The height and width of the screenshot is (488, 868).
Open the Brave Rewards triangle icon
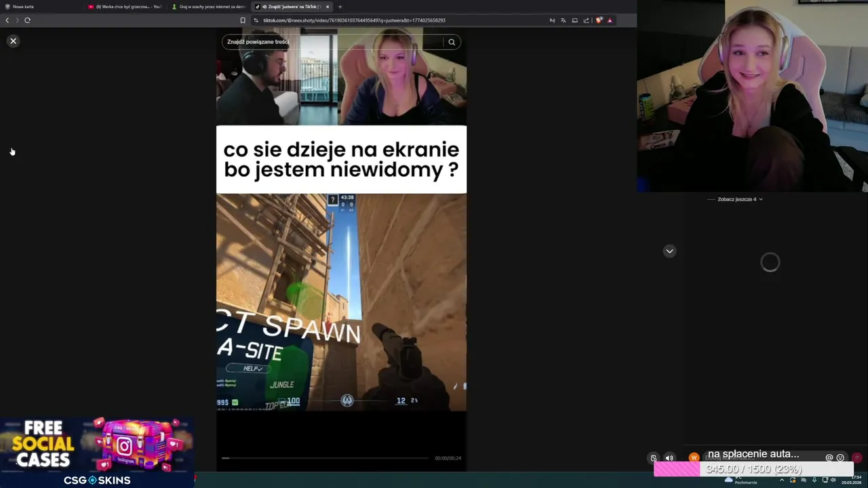tap(610, 20)
